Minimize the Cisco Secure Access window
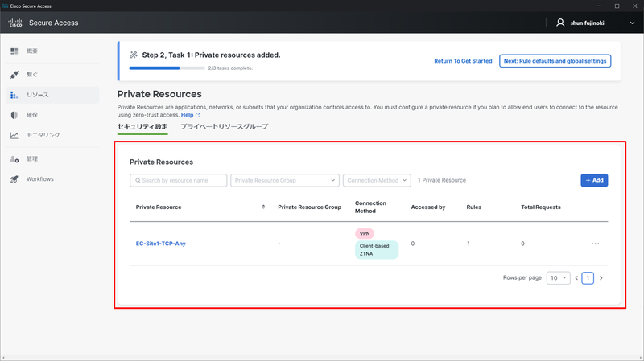Image resolution: width=644 pixels, height=361 pixels. coord(599,6)
